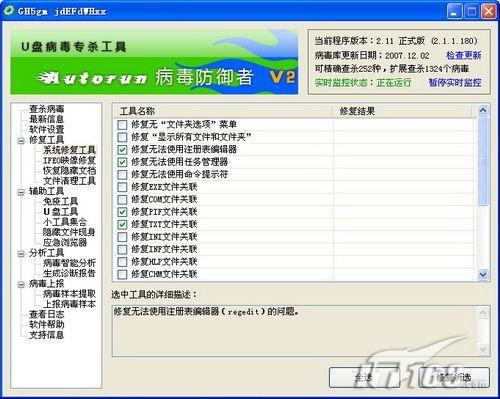500x399 pixels.
Task: Click the 实时监控状态：正在运行 status text
Action: click(x=363, y=83)
